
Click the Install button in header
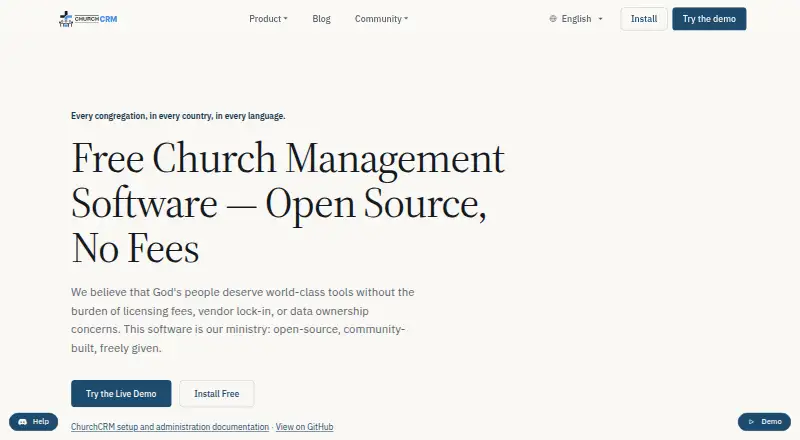[644, 19]
